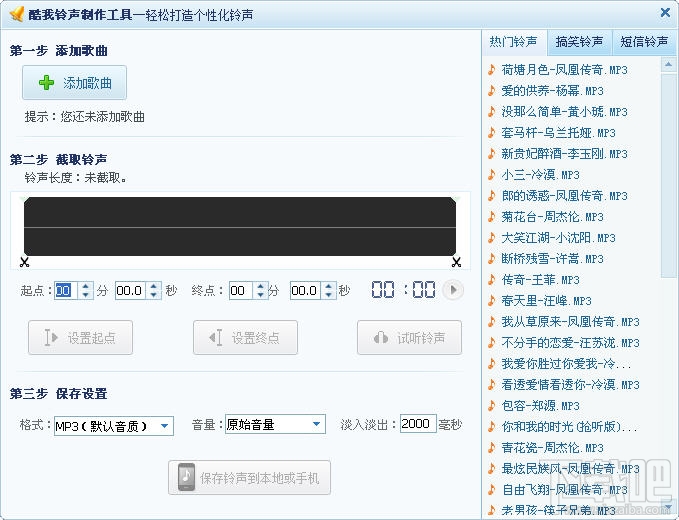Click the 试听铃声 preview ringtone button
The height and width of the screenshot is (520, 679).
pos(410,338)
